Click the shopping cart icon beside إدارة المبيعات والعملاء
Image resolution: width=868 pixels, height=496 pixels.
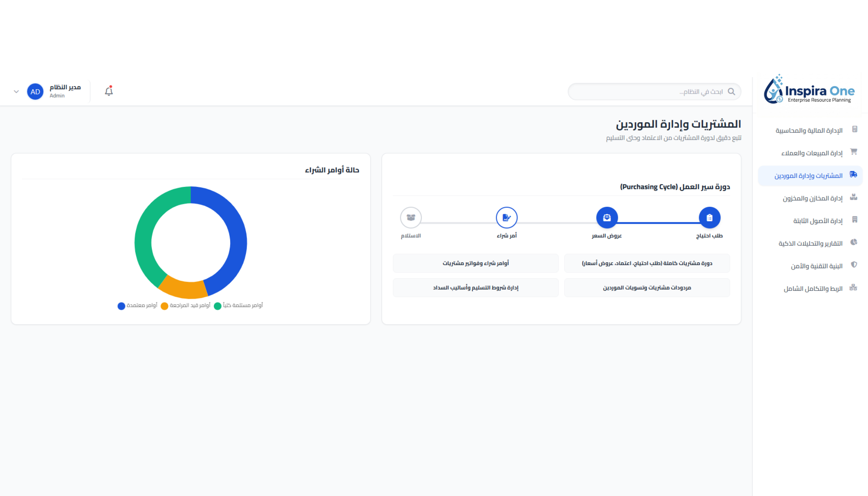pyautogui.click(x=854, y=152)
